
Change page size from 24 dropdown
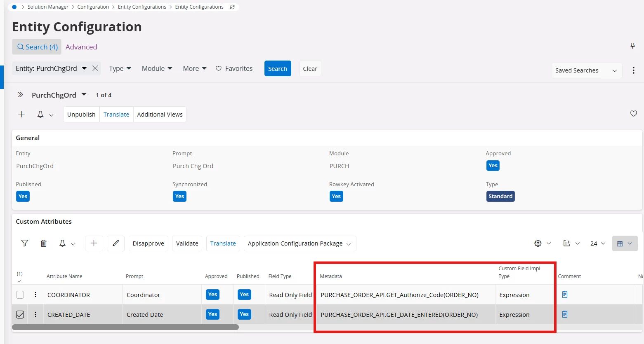(598, 243)
